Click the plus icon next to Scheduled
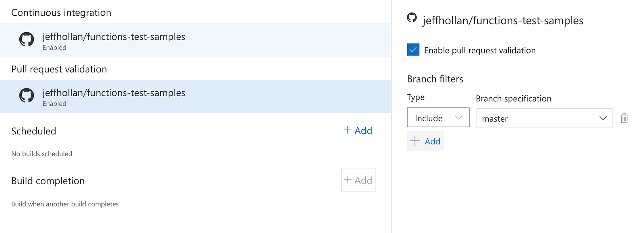 tap(348, 130)
